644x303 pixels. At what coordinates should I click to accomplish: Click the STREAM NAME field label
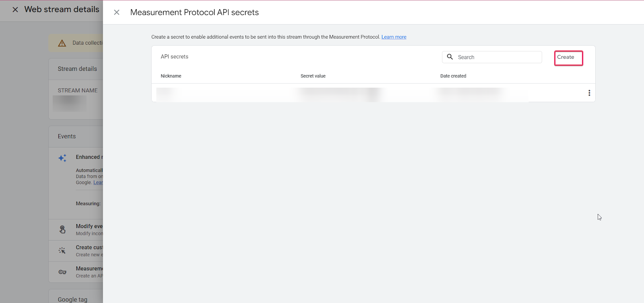(78, 91)
